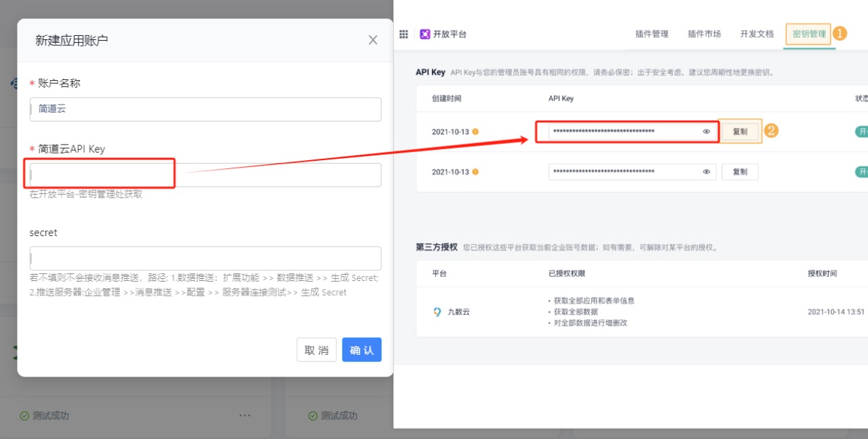Reveal the second API Key with eye icon
The image size is (868, 439).
click(x=707, y=172)
